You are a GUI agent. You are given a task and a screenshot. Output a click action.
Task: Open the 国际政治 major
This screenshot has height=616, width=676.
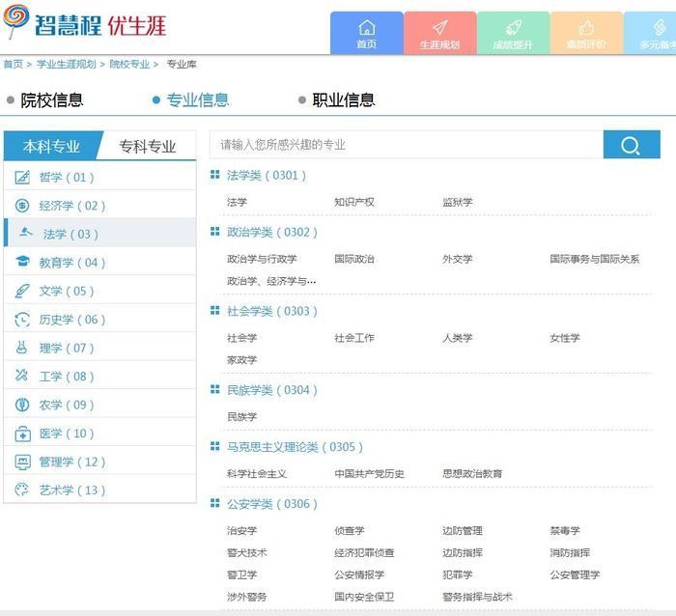coord(354,259)
